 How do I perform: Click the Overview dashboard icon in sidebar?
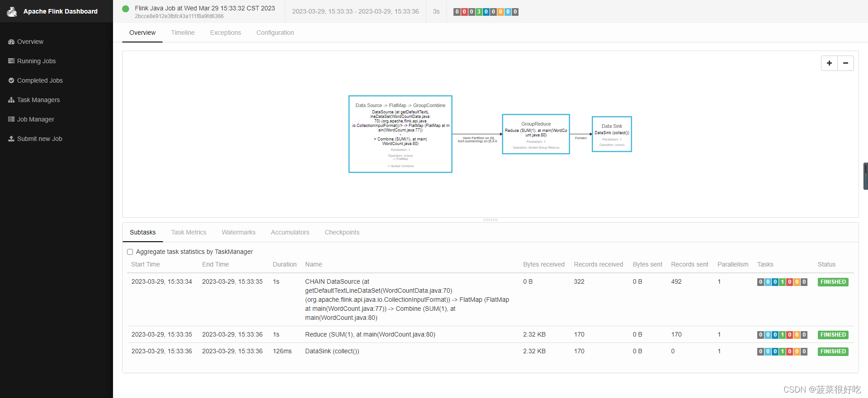pyautogui.click(x=11, y=42)
